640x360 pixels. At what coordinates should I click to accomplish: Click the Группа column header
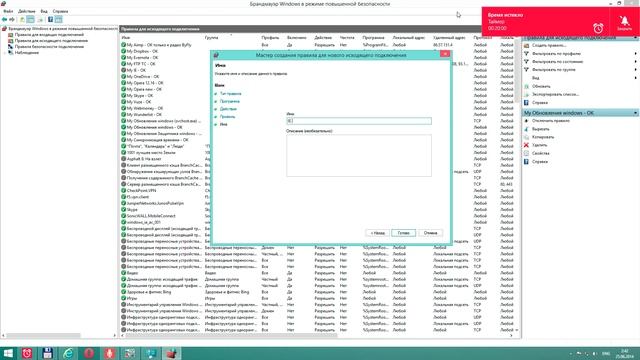pyautogui.click(x=211, y=38)
